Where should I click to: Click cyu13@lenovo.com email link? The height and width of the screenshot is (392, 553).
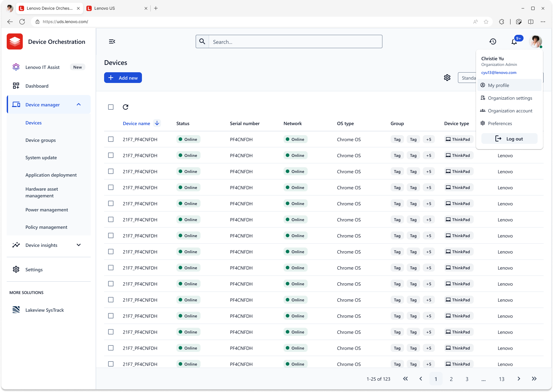(x=499, y=73)
